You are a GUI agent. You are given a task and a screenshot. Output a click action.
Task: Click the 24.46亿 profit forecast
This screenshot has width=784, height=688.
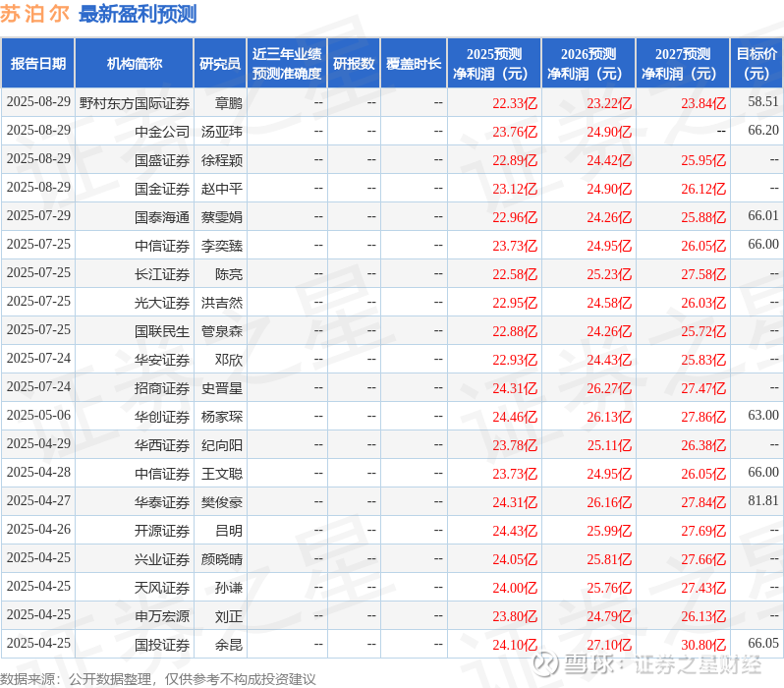[515, 417]
